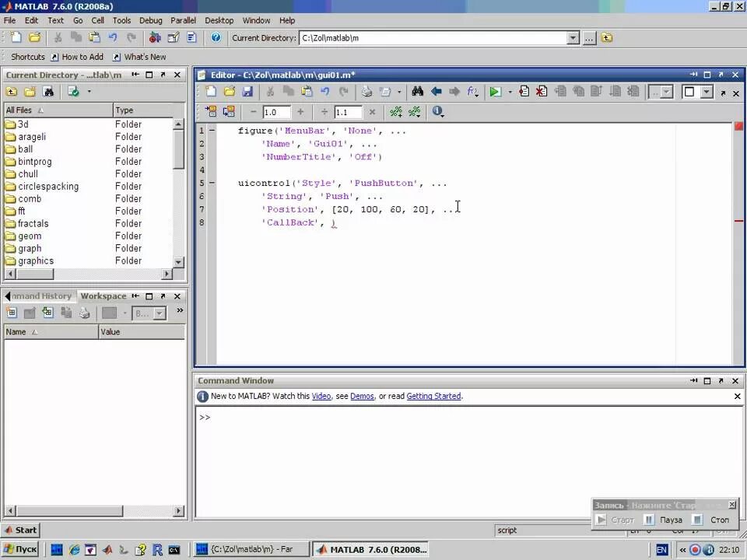The width and height of the screenshot is (747, 560).
Task: Launch Simulink from main toolbar
Action: pyautogui.click(x=155, y=37)
